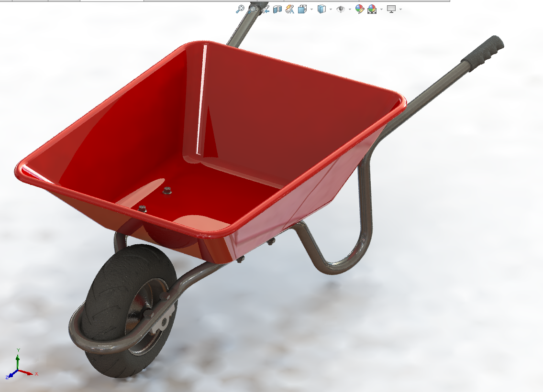Screen dimensions: 543x392
Task: Expand the Apply Scene dropdown arrow
Action: pyautogui.click(x=382, y=10)
